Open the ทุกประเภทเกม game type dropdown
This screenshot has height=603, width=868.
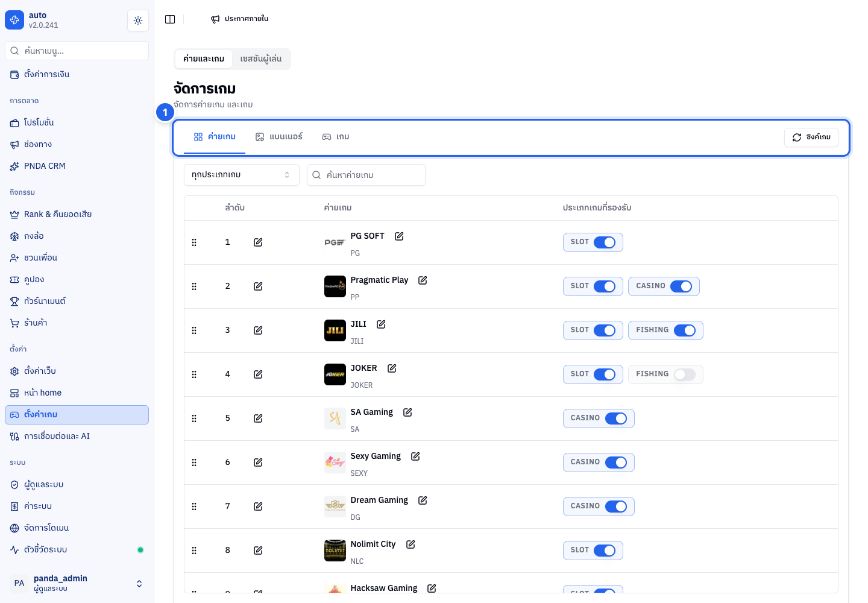click(241, 175)
